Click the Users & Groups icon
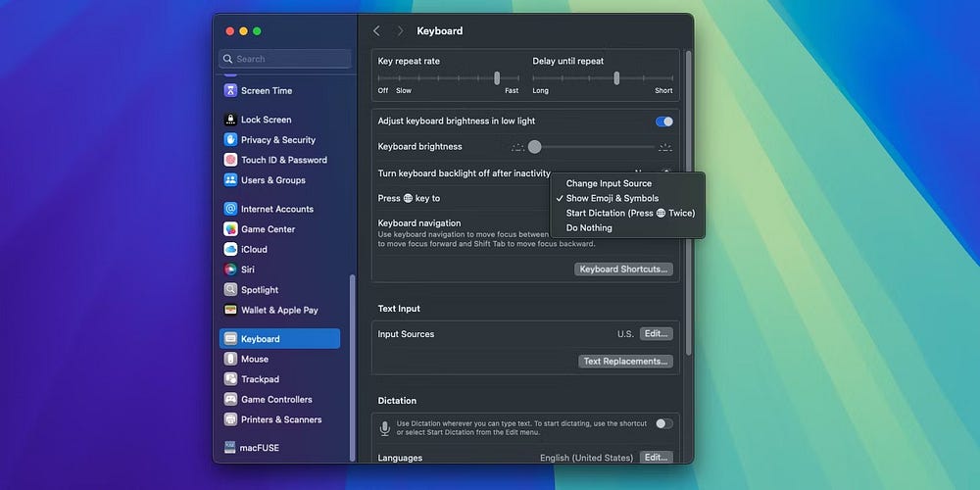The image size is (980, 490). (x=230, y=180)
